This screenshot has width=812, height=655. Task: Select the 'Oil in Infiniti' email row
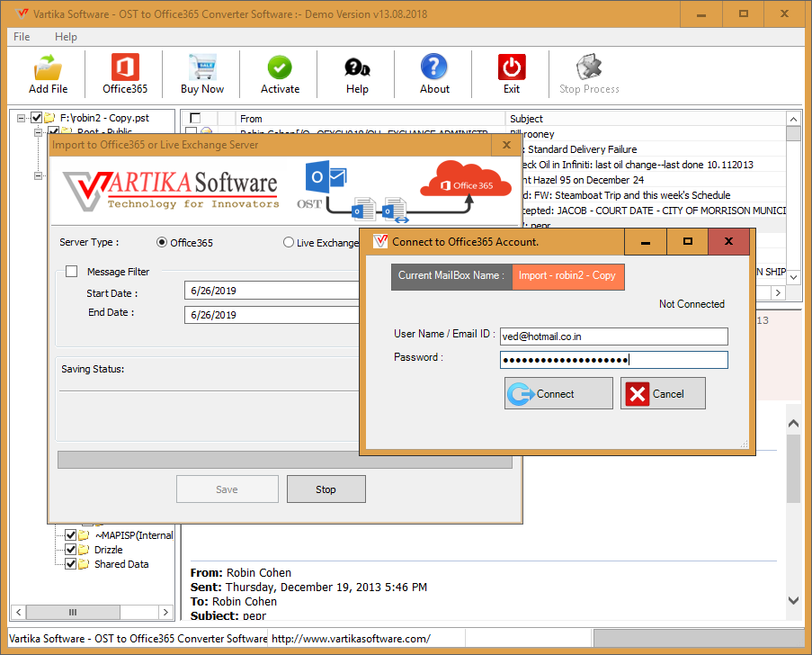click(x=654, y=165)
